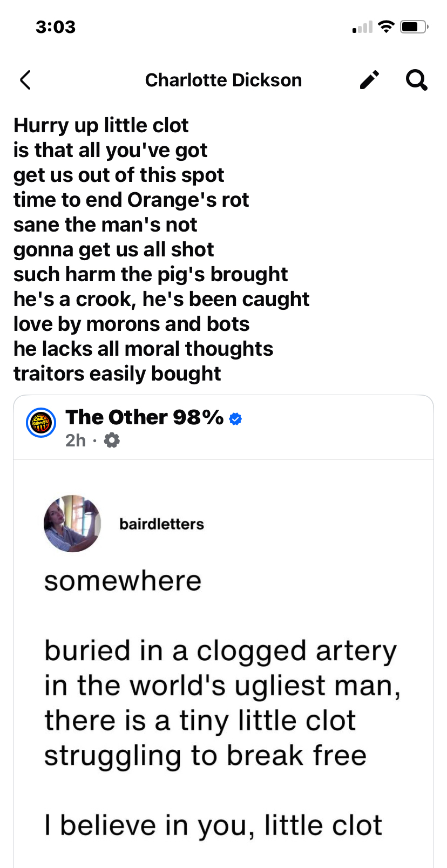Tap the line 'traitors easily bought'
Viewport: 447px width, 868px height.
point(117,374)
